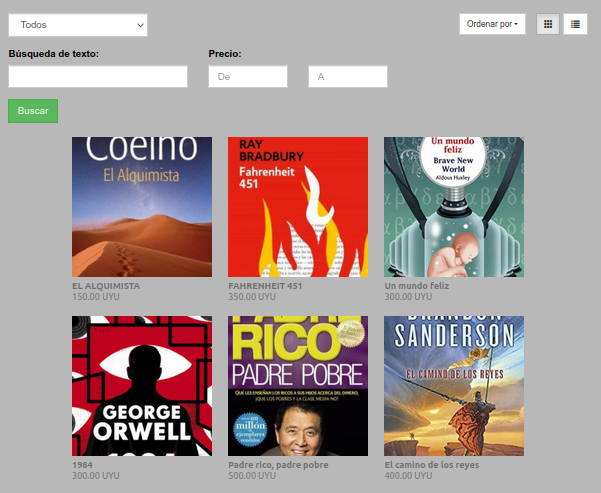Open El camino de los reyes cover

[454, 386]
